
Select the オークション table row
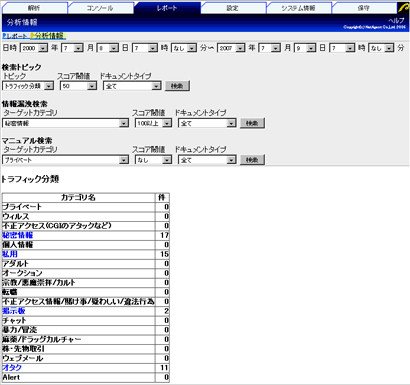click(x=86, y=273)
